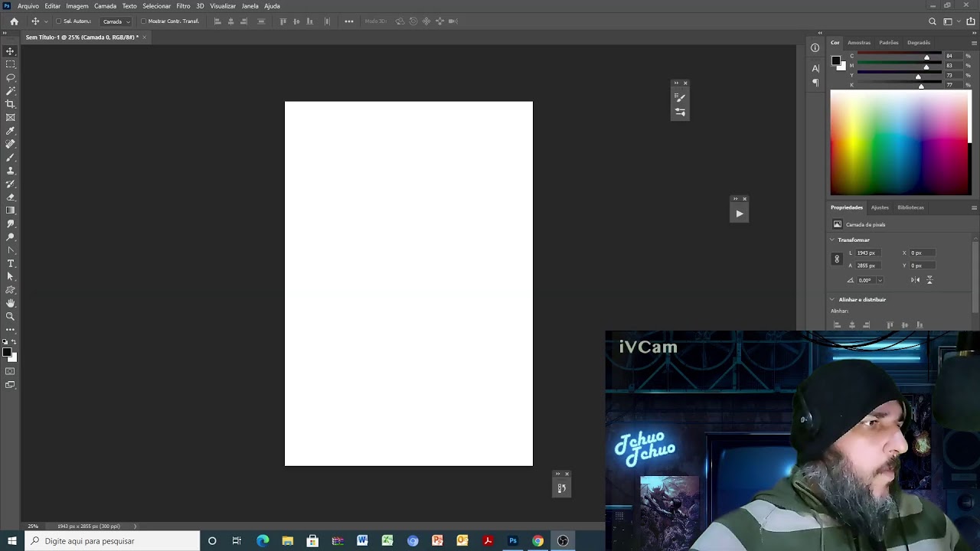Click the play button in the Actions panel

pyautogui.click(x=739, y=214)
